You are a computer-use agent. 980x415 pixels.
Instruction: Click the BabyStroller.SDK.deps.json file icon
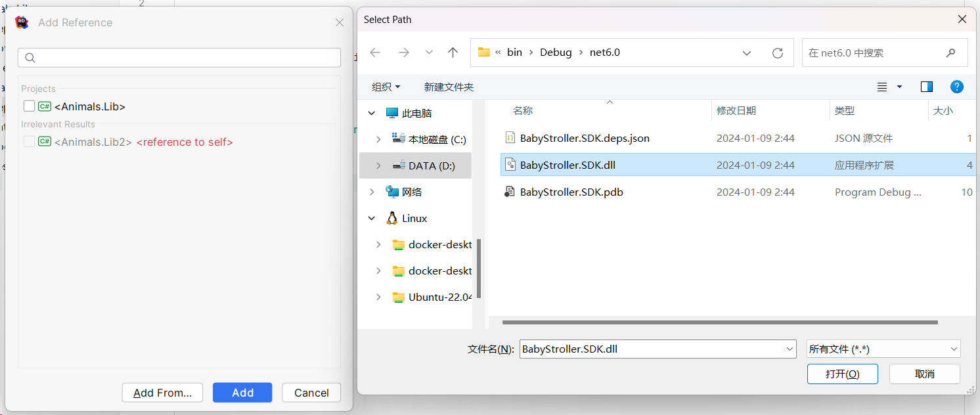(510, 138)
